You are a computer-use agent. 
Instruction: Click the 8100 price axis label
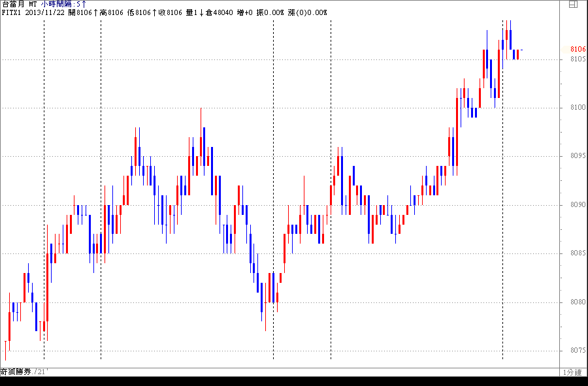click(x=577, y=108)
